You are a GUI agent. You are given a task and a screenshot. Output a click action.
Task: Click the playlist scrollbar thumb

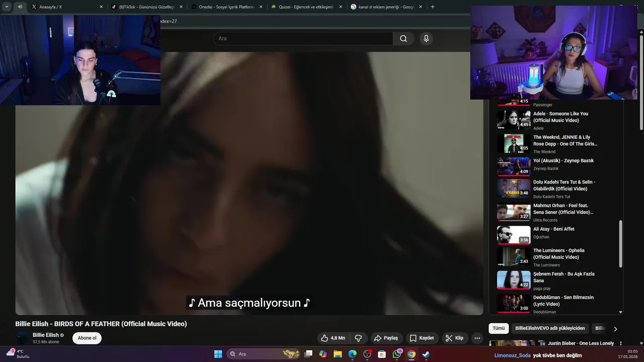(620, 244)
